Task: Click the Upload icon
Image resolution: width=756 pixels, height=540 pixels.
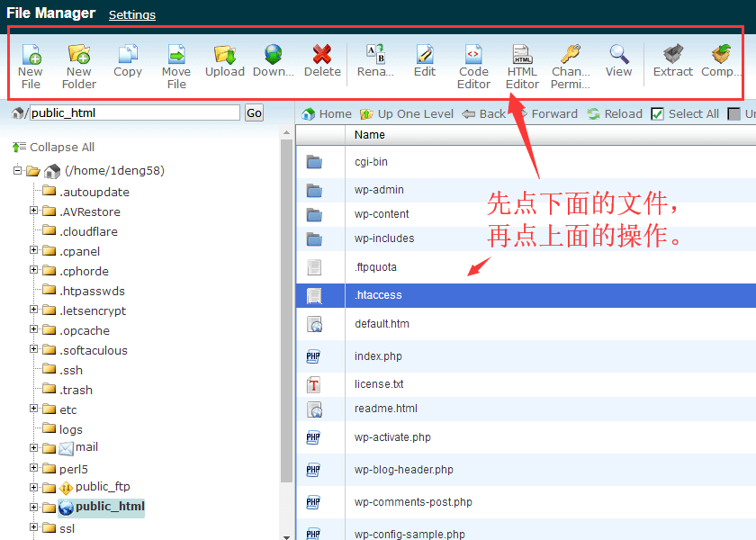Action: pyautogui.click(x=225, y=56)
